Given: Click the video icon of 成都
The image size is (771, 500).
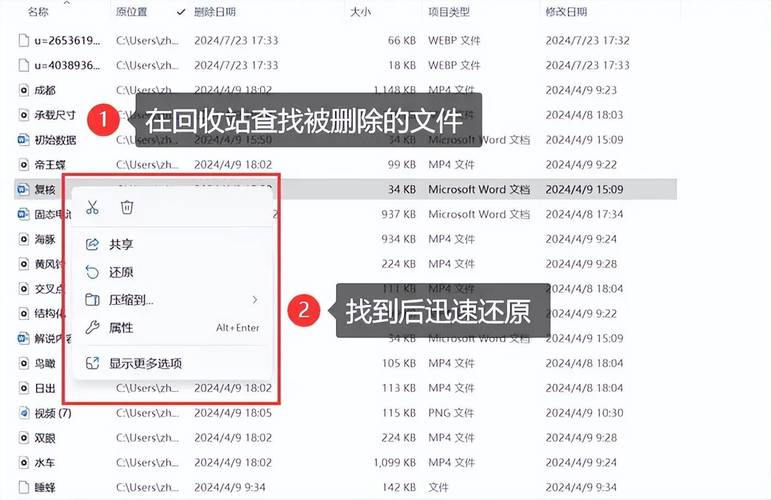Looking at the screenshot, I should (x=24, y=90).
